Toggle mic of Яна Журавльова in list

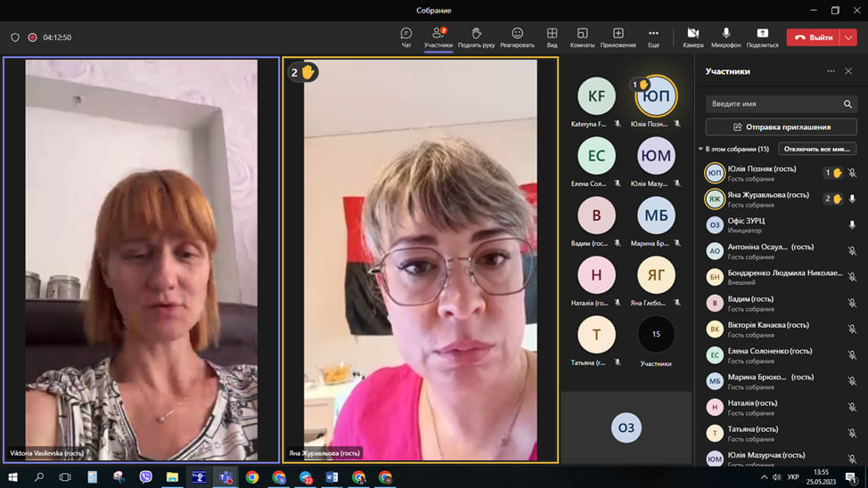pos(853,199)
